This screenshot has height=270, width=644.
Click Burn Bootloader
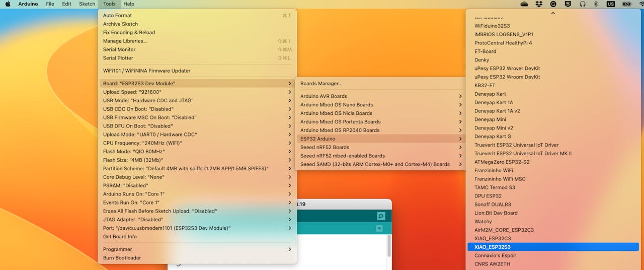[197, 258]
